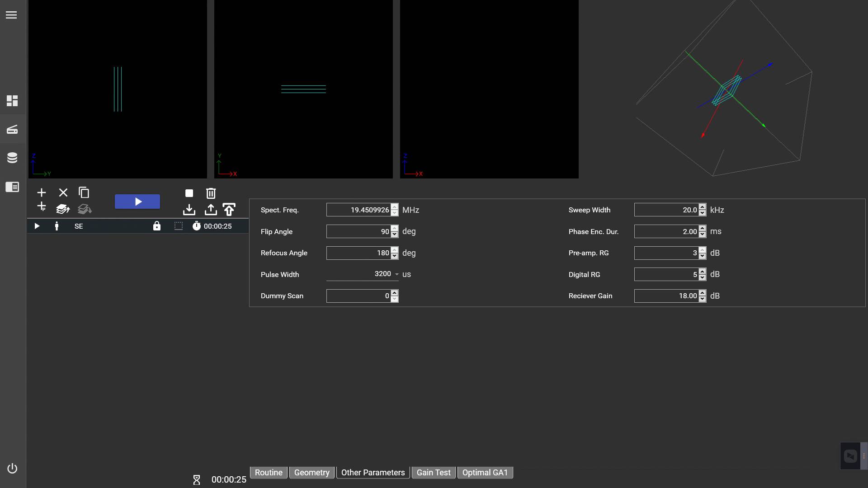This screenshot has height=488, width=868.
Task: Toggle the dotted selection box on SE row
Action: (x=179, y=226)
